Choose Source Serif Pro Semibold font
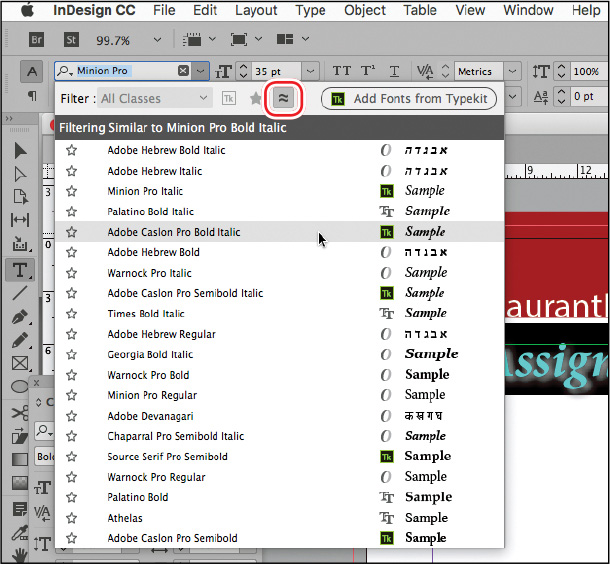 click(x=279, y=457)
